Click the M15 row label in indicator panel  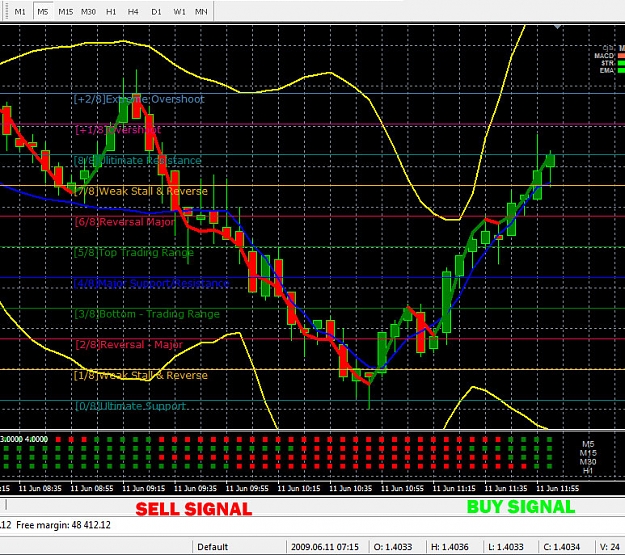pos(588,453)
